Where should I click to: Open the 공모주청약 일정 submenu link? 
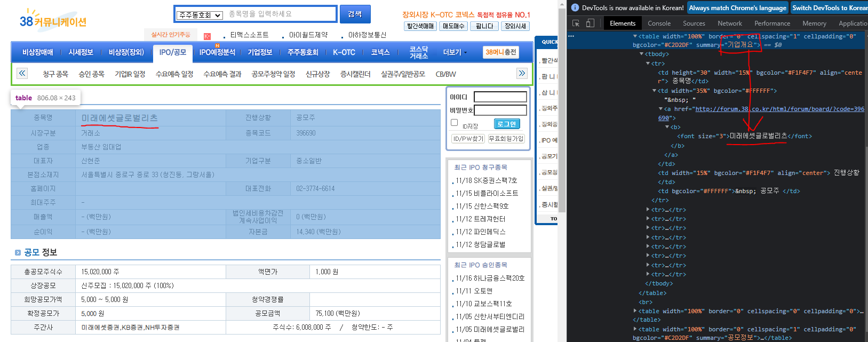point(273,74)
